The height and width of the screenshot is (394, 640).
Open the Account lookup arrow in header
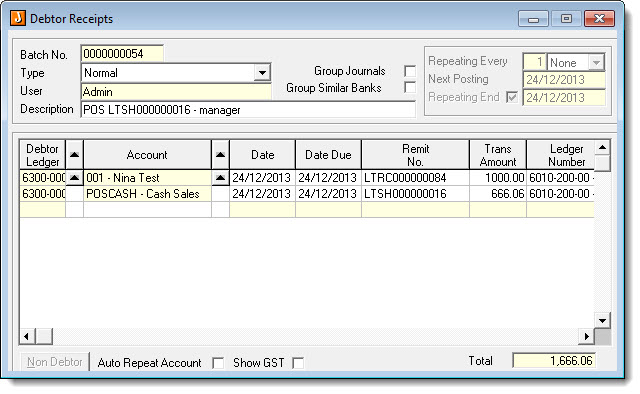coord(220,155)
